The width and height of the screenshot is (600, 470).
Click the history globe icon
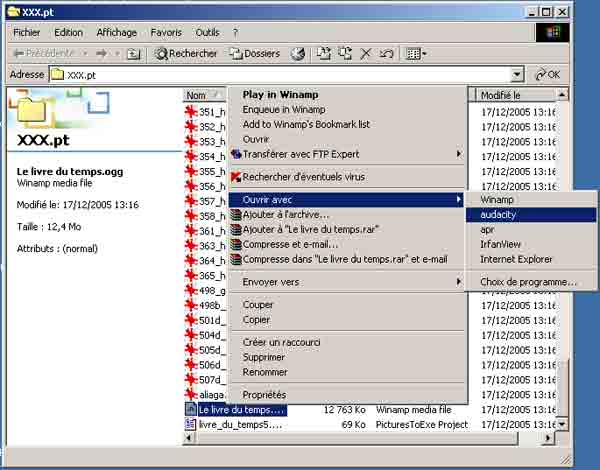pos(298,54)
